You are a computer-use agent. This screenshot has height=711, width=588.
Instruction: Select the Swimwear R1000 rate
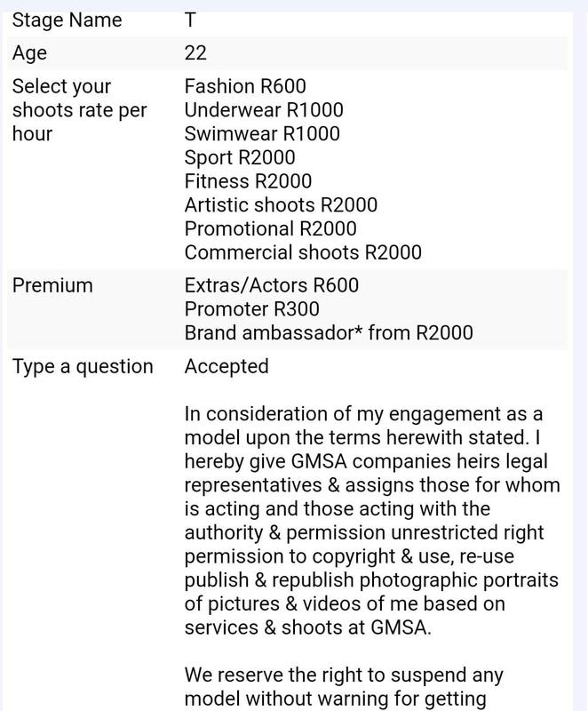[262, 134]
